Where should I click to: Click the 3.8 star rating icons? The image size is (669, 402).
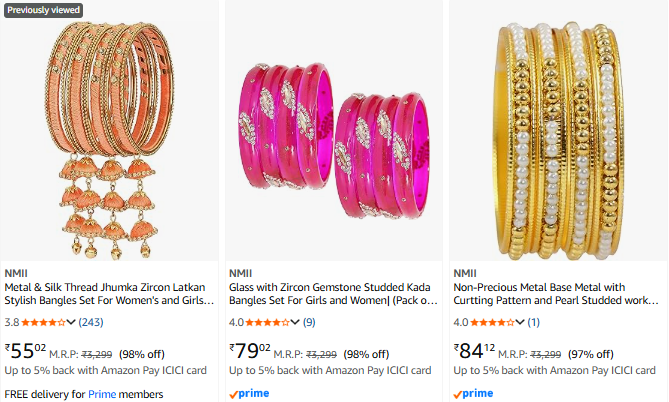42,322
